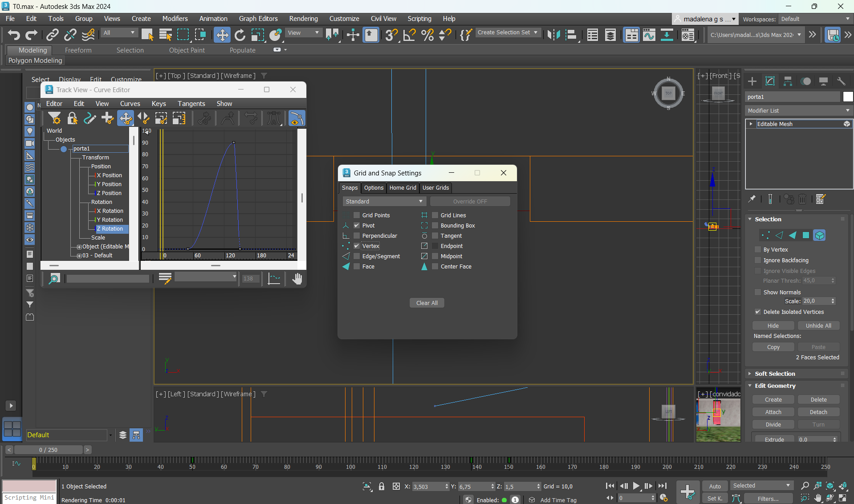
Task: Click the Mirror tool icon
Action: click(553, 35)
